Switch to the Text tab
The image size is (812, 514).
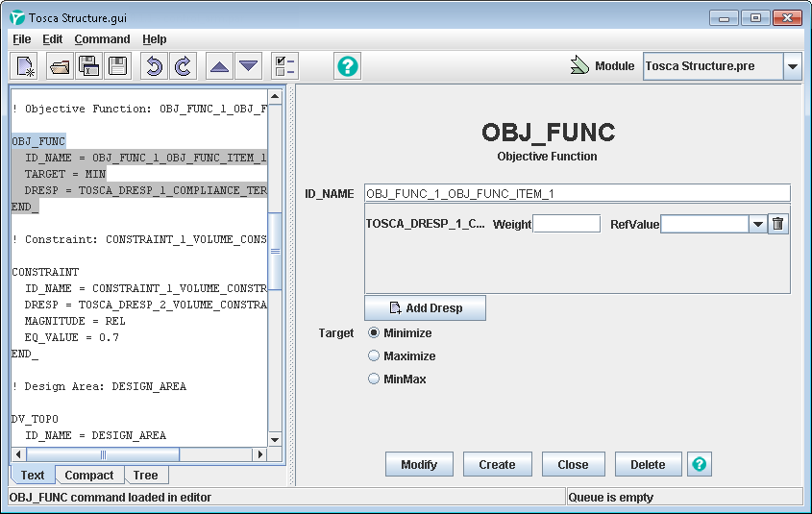point(33,476)
